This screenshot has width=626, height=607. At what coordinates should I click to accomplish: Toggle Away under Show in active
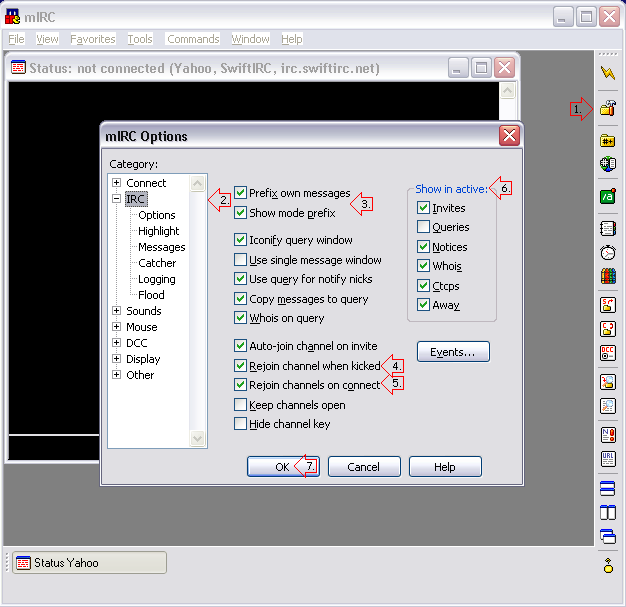click(423, 305)
